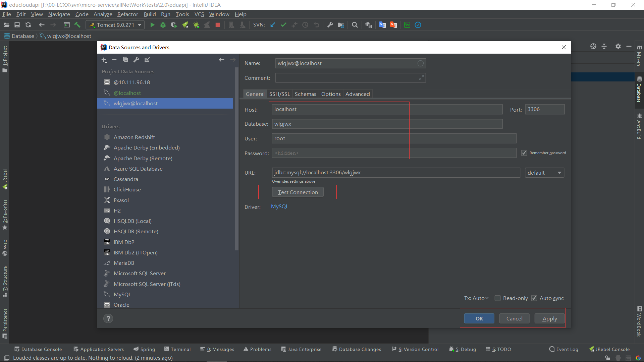
Task: Click the Host input field
Action: pos(387,109)
